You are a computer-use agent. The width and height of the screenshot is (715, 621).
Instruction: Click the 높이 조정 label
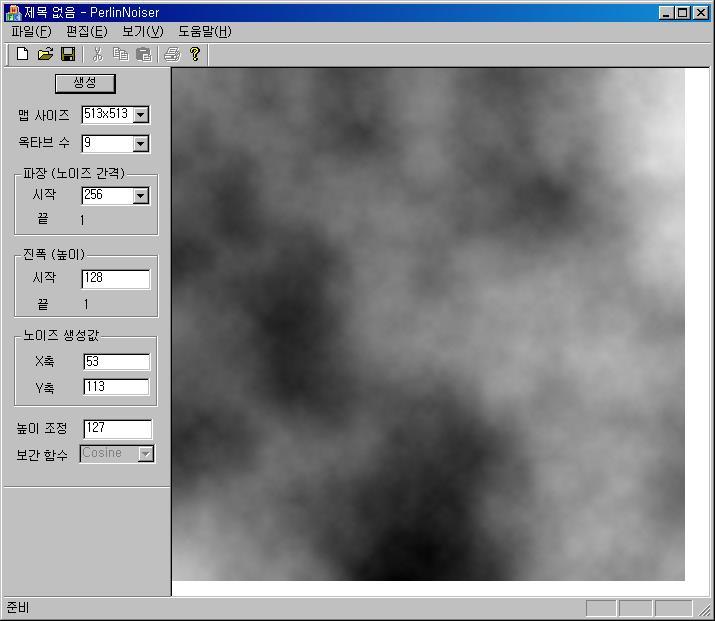coord(42,429)
